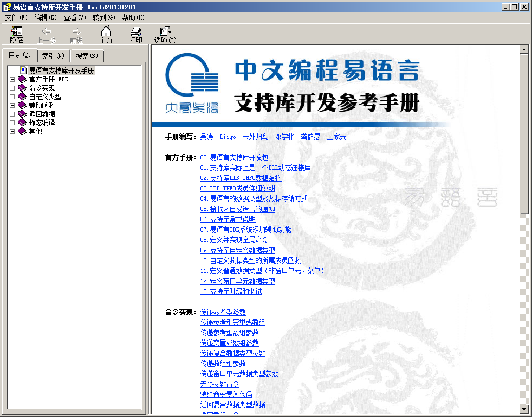Open author link 邓学彬
Screen dimensions: 532x417
pyautogui.click(x=284, y=137)
